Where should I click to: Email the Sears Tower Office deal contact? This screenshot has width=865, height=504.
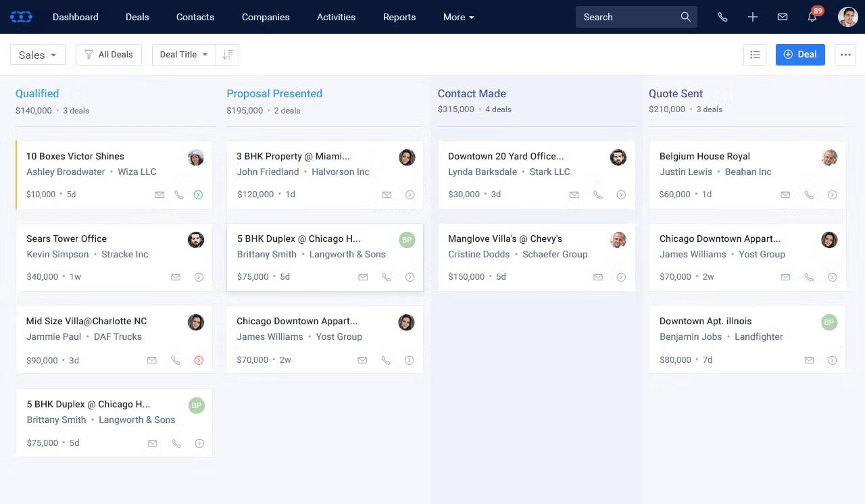176,276
